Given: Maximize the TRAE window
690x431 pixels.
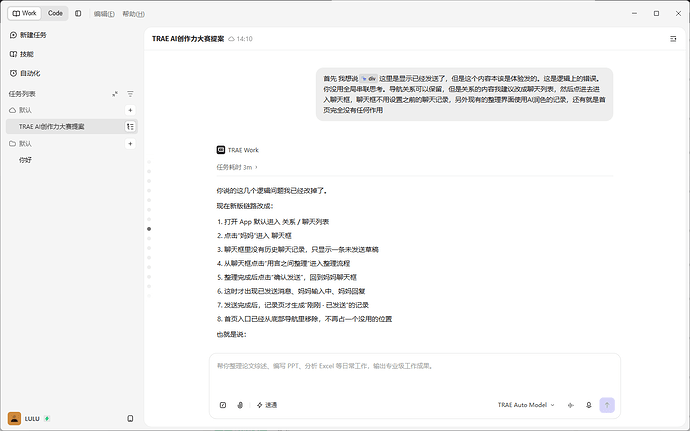Looking at the screenshot, I should pyautogui.click(x=656, y=14).
